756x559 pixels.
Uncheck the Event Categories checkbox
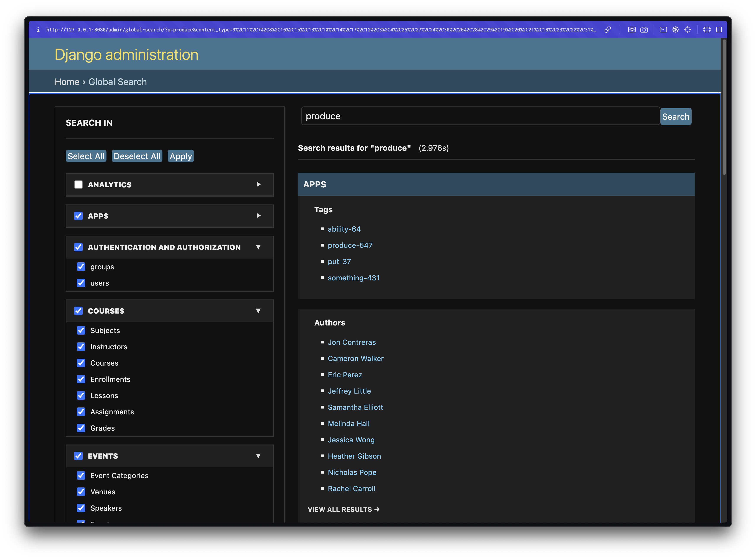pyautogui.click(x=81, y=476)
